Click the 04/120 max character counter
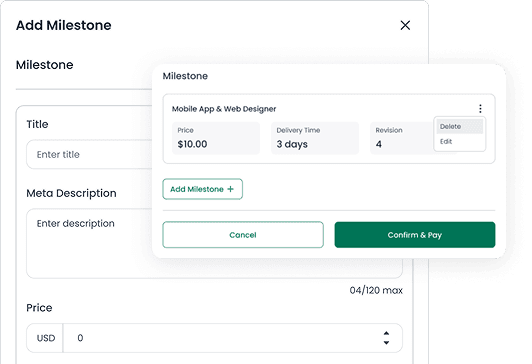Image resolution: width=532 pixels, height=364 pixels. (376, 290)
